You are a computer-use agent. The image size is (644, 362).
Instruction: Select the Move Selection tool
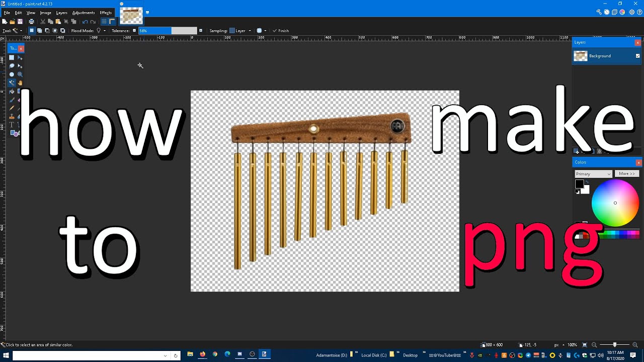(20, 66)
